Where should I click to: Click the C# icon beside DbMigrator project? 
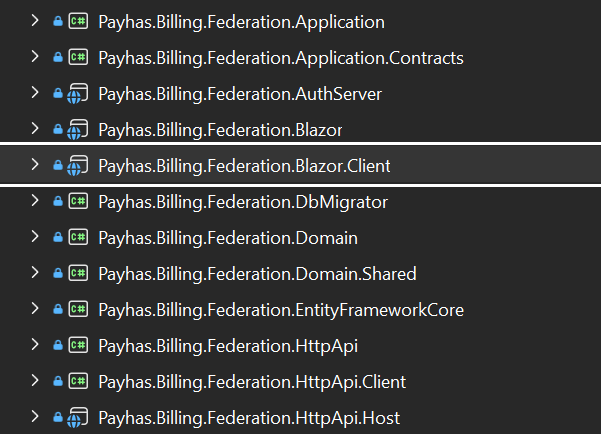click(78, 202)
